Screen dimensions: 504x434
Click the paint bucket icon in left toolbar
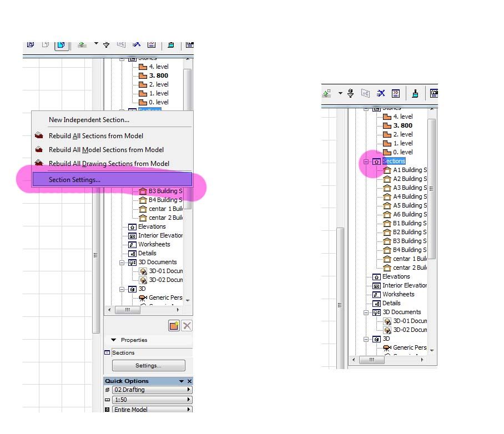171,45
